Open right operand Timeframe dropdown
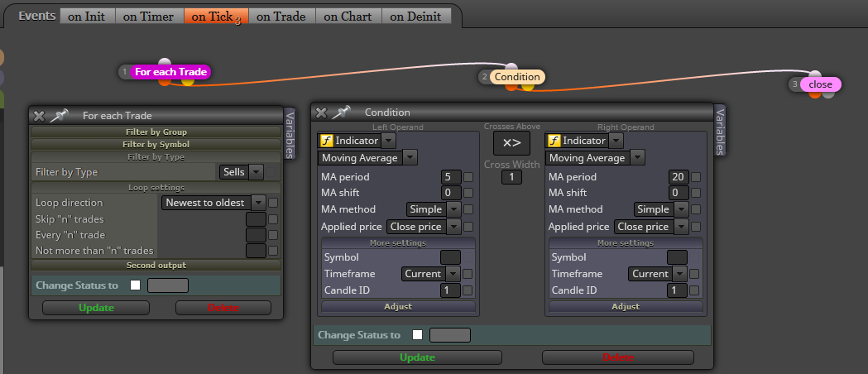 [658, 274]
